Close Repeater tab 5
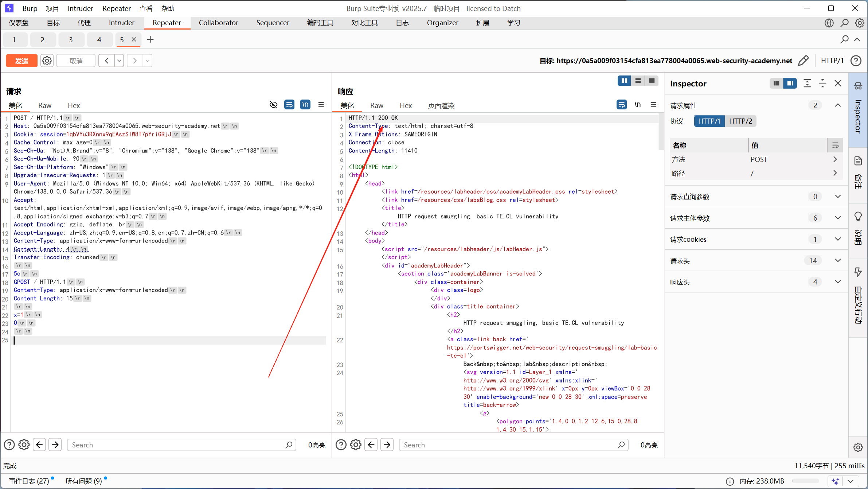The width and height of the screenshot is (868, 489). point(134,39)
